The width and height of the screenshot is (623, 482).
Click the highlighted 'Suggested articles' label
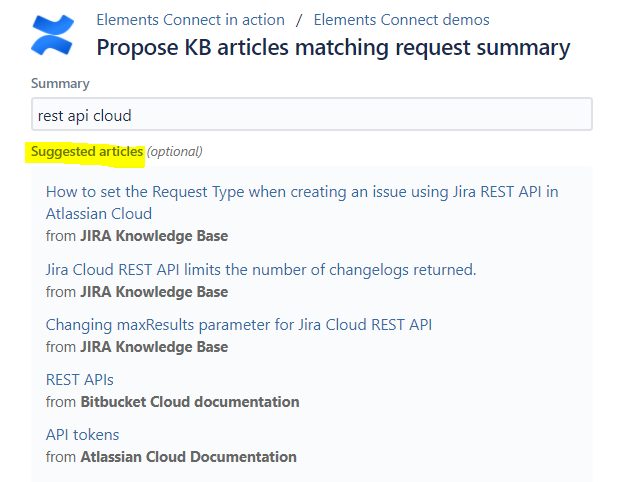[87, 152]
